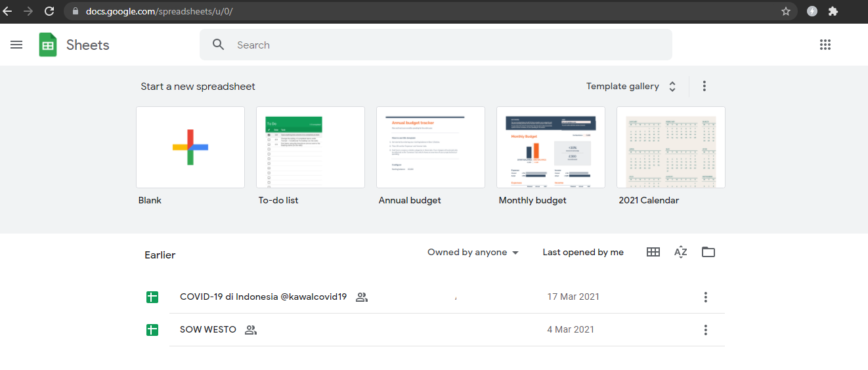Click the Sheets file icon beside SOW WESTO
This screenshot has width=868, height=370.
[x=152, y=330]
